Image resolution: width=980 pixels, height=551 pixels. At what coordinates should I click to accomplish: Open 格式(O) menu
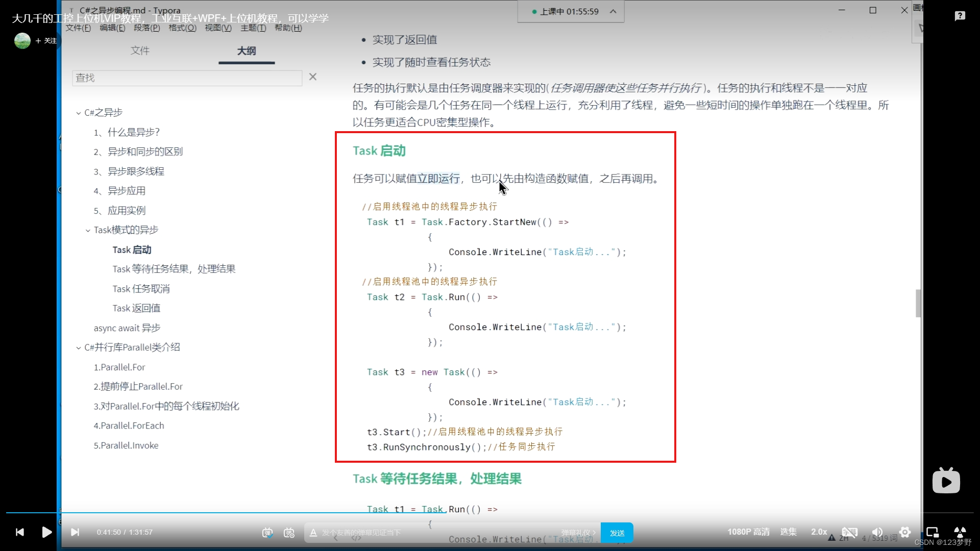[182, 28]
